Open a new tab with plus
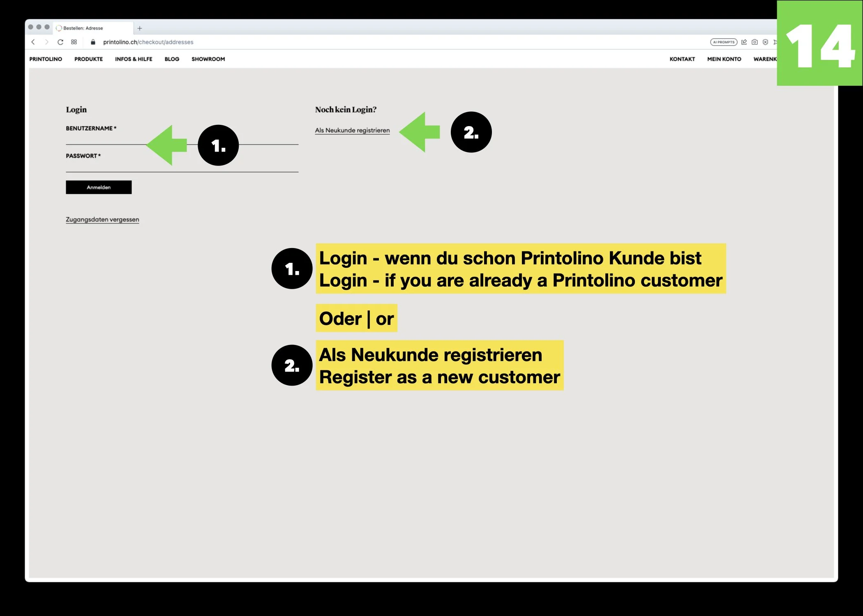 (140, 28)
